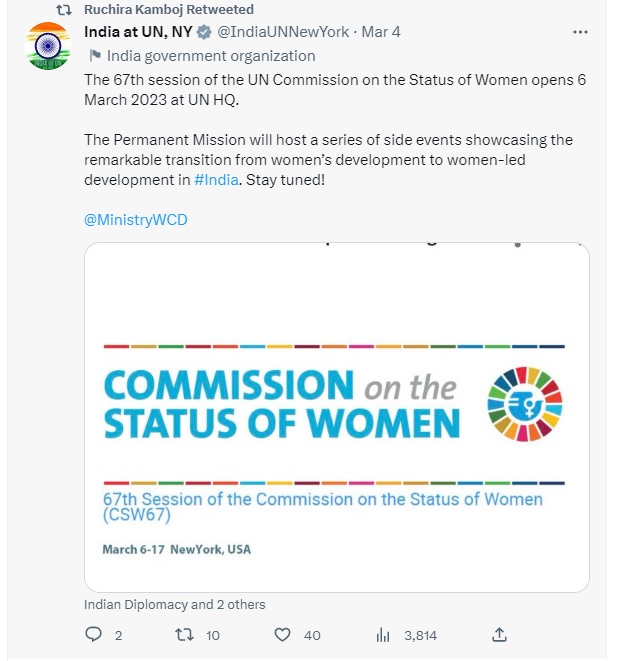Viewport: 619px width, 661px height.
Task: Retweet this post via arrows icon
Action: coord(184,635)
